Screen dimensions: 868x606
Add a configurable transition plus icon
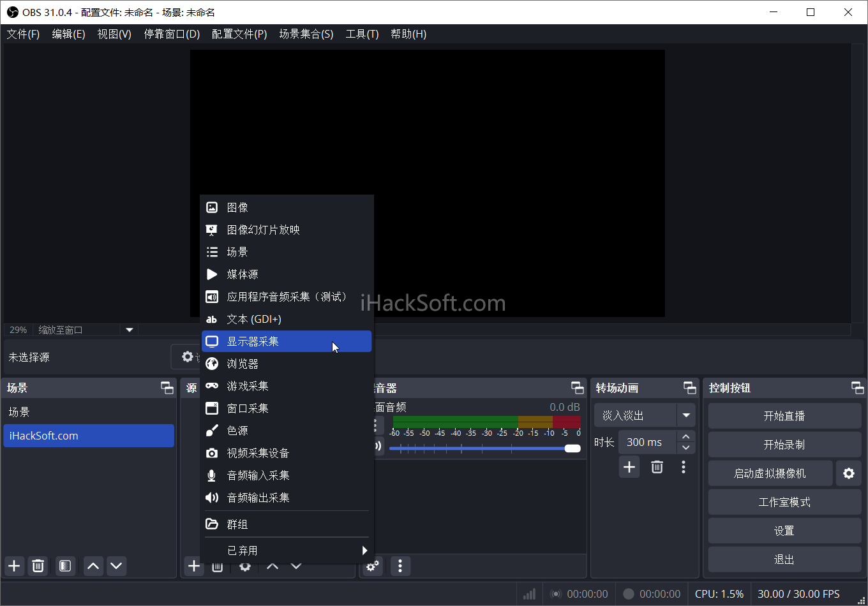[629, 467]
